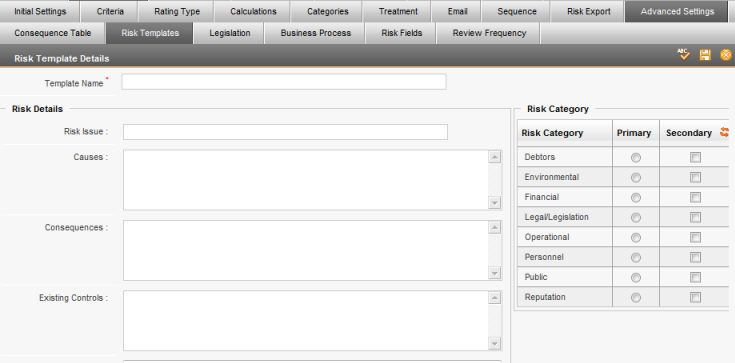Select Environmental as primary category

point(636,178)
